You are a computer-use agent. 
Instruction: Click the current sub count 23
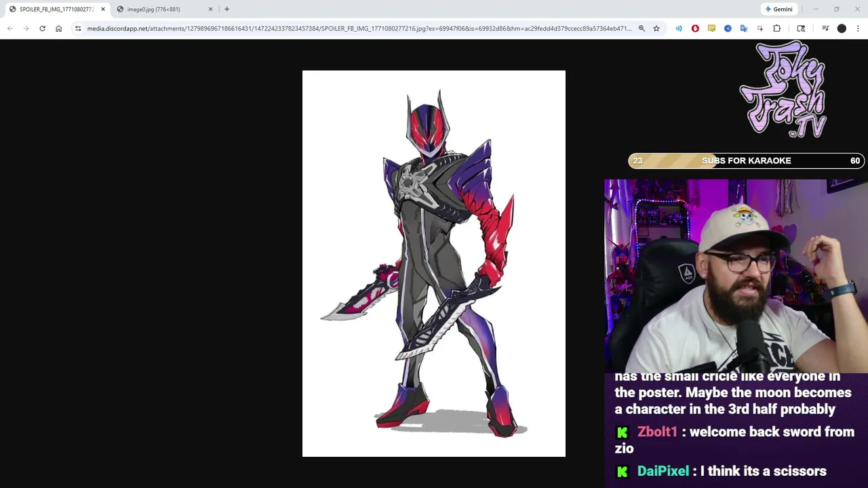[x=637, y=161]
